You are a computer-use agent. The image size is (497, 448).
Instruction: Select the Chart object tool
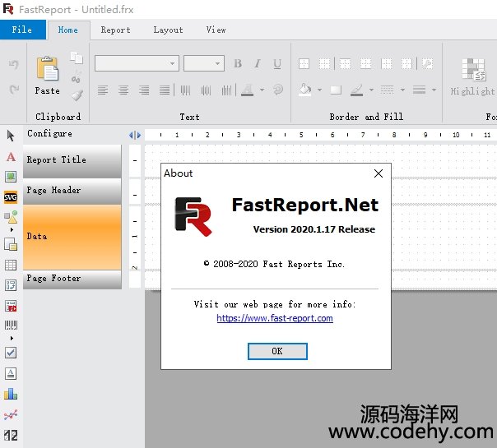(x=11, y=395)
